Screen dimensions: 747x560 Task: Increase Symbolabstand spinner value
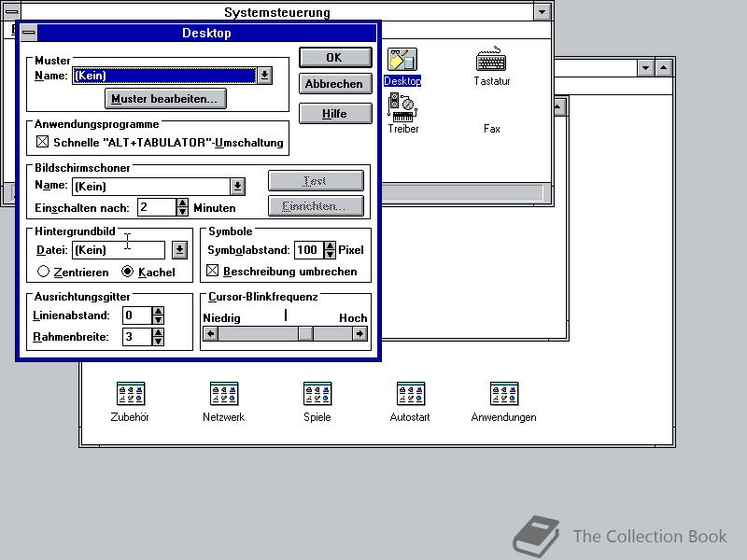coord(330,245)
